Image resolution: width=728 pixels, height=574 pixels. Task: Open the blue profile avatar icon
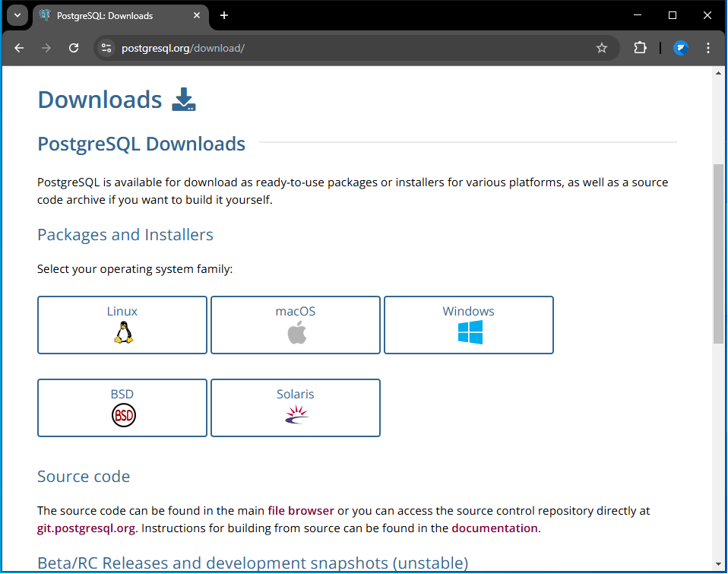point(681,48)
